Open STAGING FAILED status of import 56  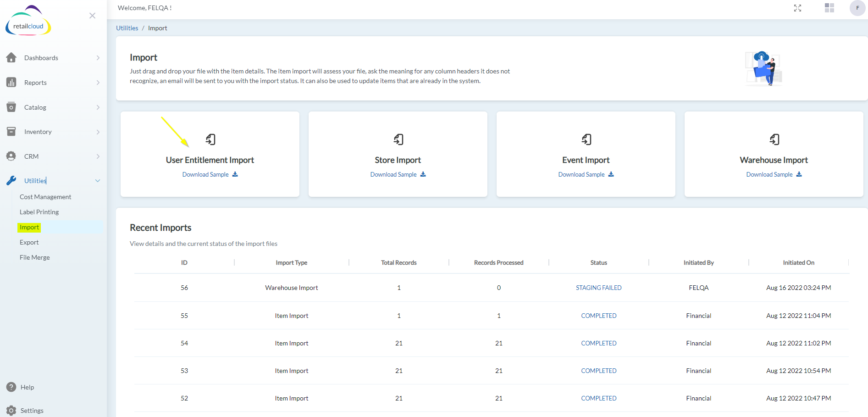599,288
